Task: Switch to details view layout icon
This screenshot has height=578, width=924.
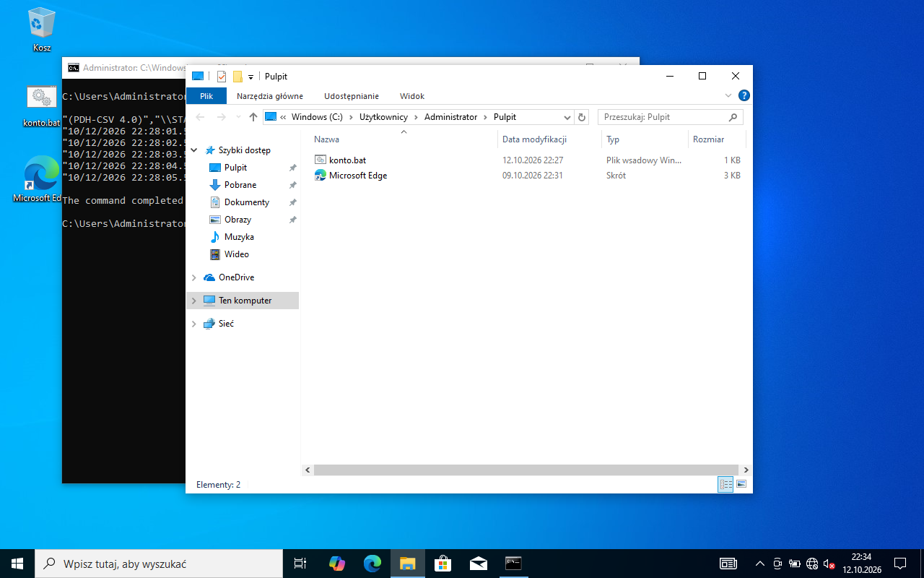Action: (x=725, y=484)
